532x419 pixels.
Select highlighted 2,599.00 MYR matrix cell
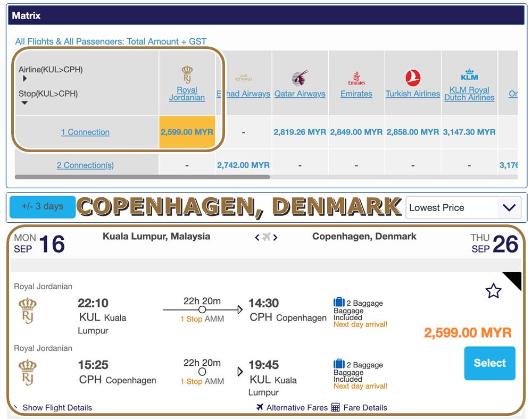[x=187, y=132]
